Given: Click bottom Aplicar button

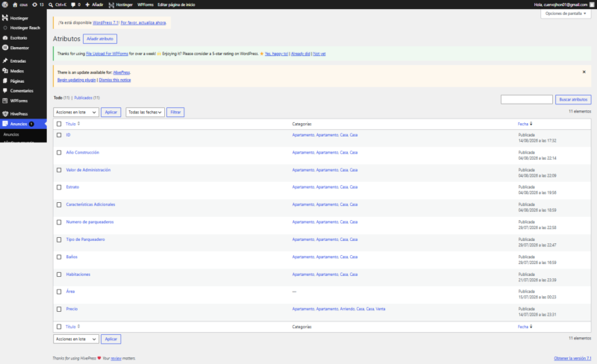Looking at the screenshot, I should (110, 339).
